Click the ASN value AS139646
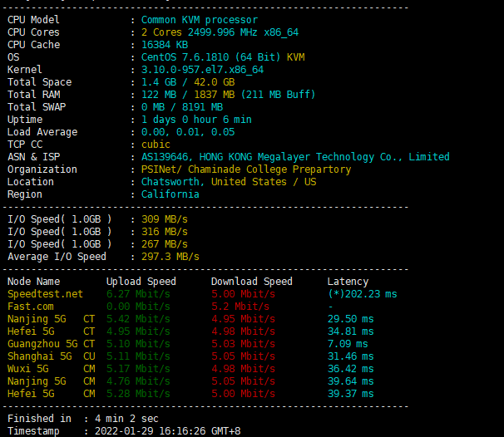The width and height of the screenshot is (504, 437). pyautogui.click(x=166, y=156)
